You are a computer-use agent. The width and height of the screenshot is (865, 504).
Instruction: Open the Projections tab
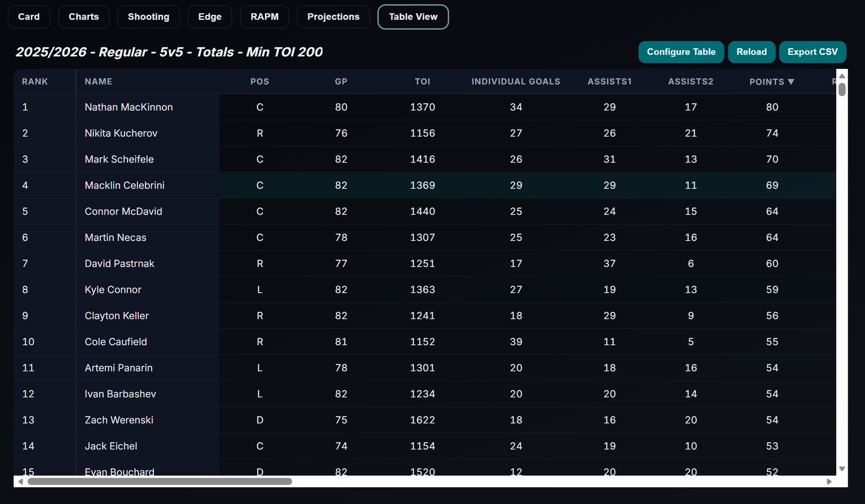(x=333, y=17)
